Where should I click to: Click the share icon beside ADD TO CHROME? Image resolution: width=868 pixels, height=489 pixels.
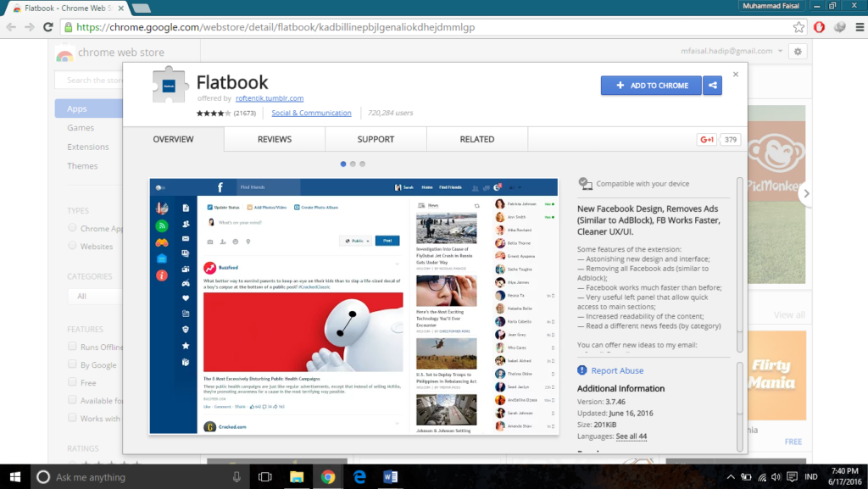click(712, 85)
